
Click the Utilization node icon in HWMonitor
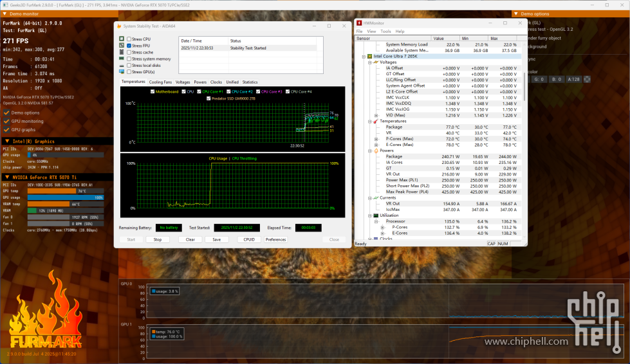pos(376,215)
